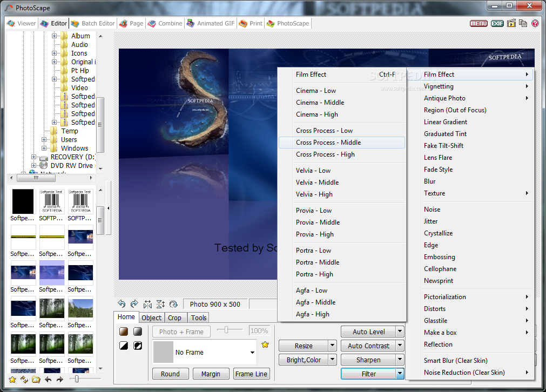The image size is (546, 392).
Task: Click the undo arrow below the photo
Action: tap(122, 304)
